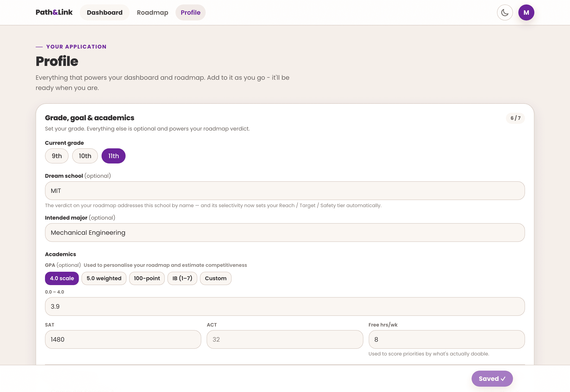Click the 'YOUR APPLICATION' label
This screenshot has height=392, width=570.
tap(76, 47)
